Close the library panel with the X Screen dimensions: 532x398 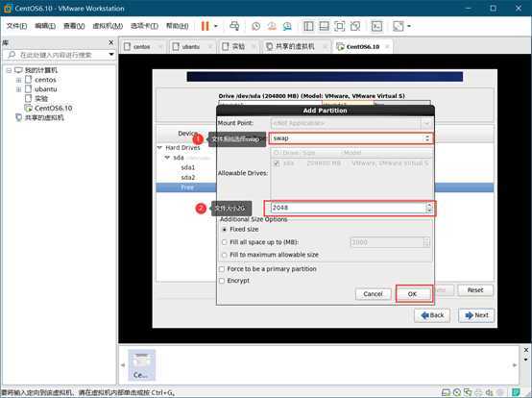click(111, 42)
